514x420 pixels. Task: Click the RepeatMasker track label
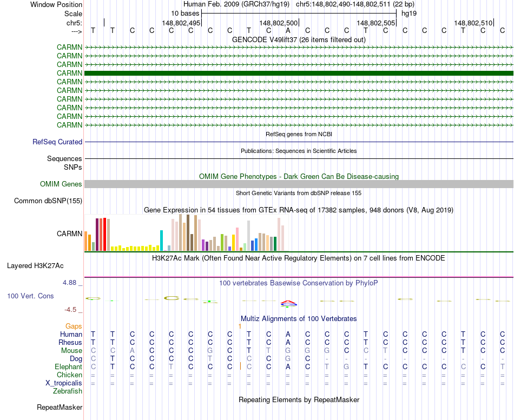pos(60,408)
